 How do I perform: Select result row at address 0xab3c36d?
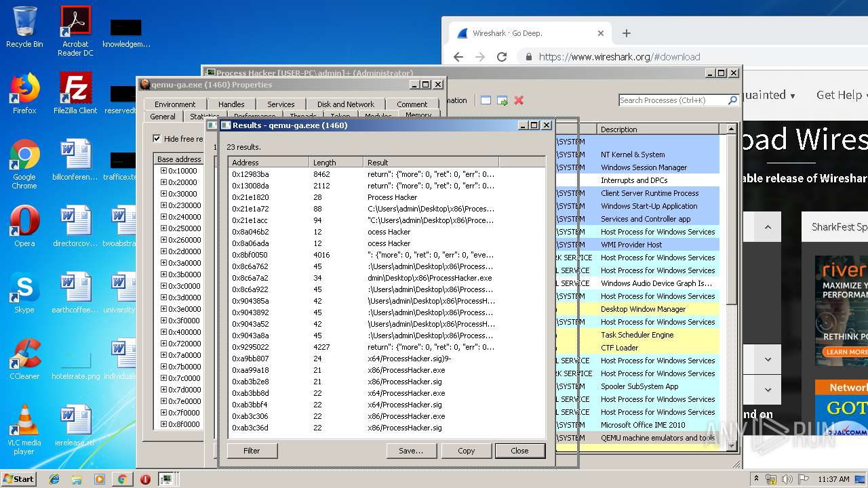[387, 428]
